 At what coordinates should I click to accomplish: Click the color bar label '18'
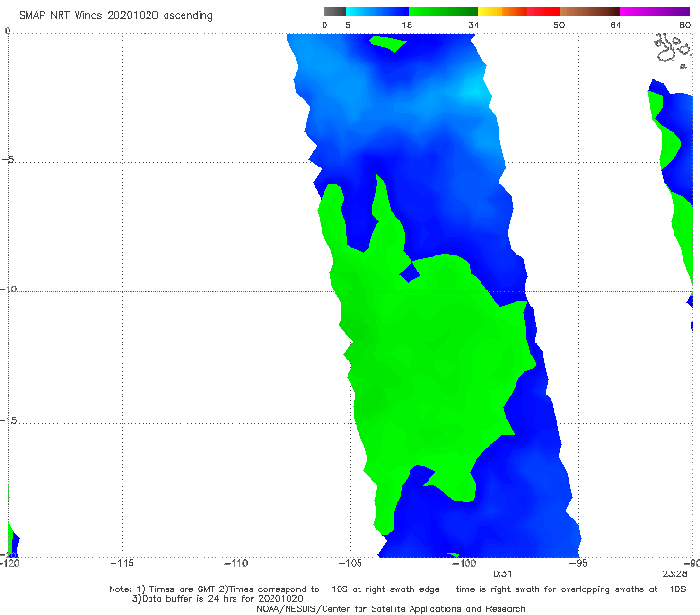(x=407, y=25)
